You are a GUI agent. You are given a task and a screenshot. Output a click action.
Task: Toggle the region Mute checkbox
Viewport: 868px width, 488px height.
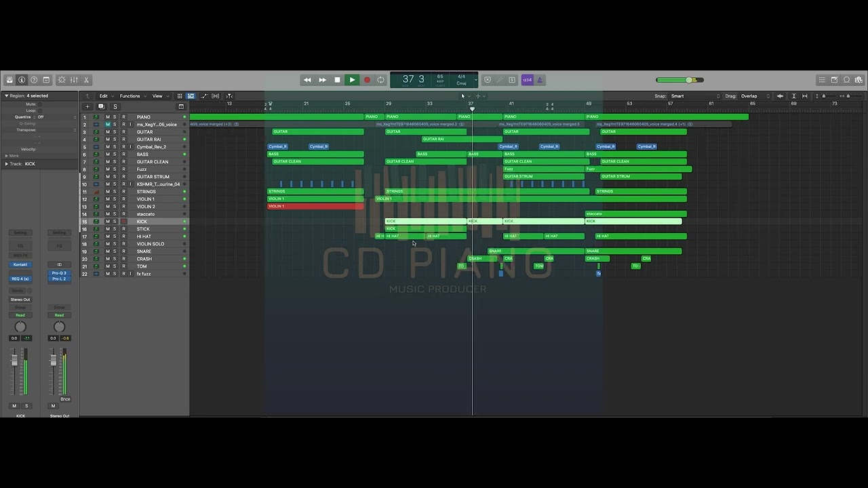tap(39, 104)
